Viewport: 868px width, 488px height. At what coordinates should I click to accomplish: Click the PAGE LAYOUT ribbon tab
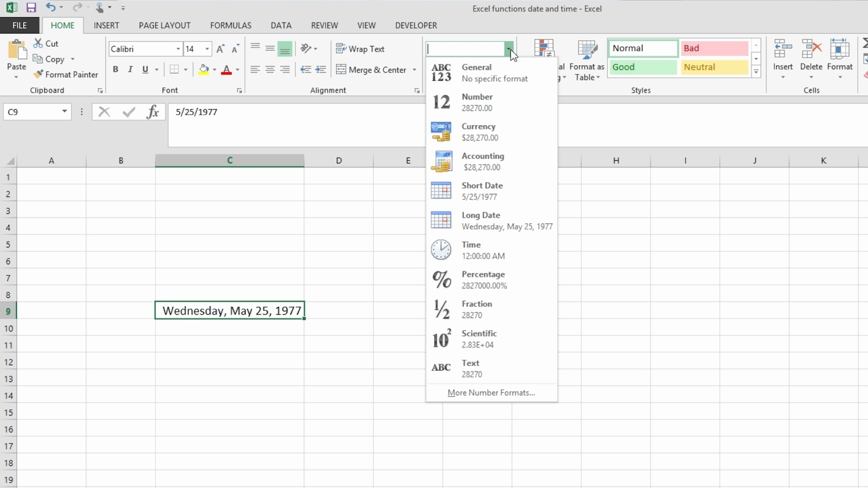pos(164,25)
